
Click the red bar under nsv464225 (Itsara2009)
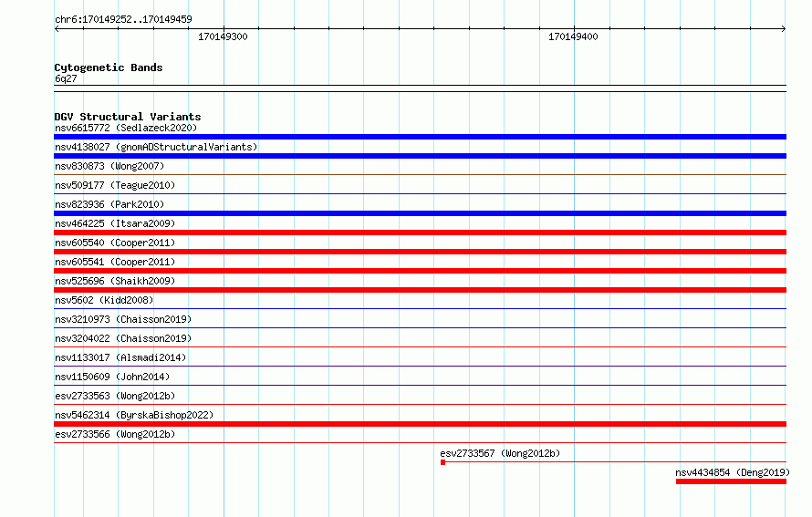point(420,233)
